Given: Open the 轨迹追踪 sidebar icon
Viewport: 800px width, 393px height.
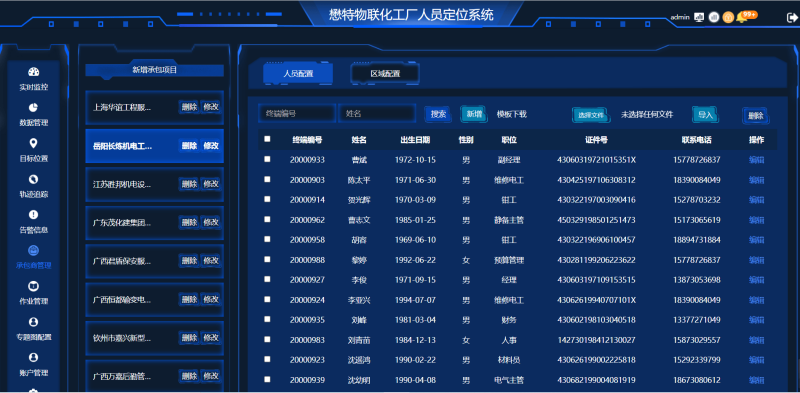Looking at the screenshot, I should click(x=34, y=179).
